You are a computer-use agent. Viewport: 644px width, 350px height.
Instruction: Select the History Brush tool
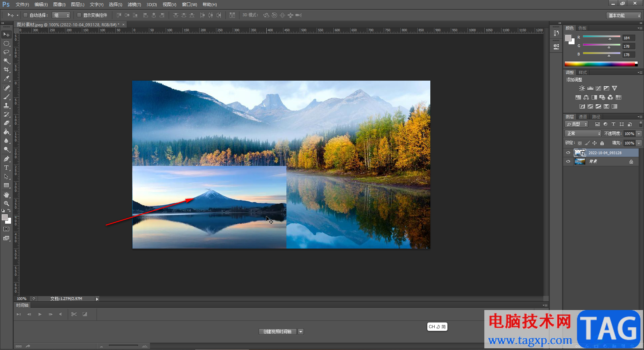(6, 114)
